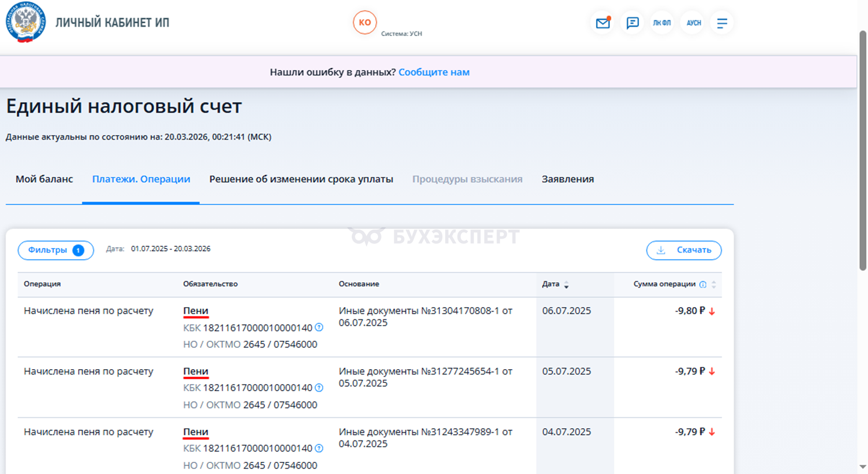The image size is (868, 474).
Task: Click НО / ОКТМО value in 05.07.2025 row
Action: [280, 404]
